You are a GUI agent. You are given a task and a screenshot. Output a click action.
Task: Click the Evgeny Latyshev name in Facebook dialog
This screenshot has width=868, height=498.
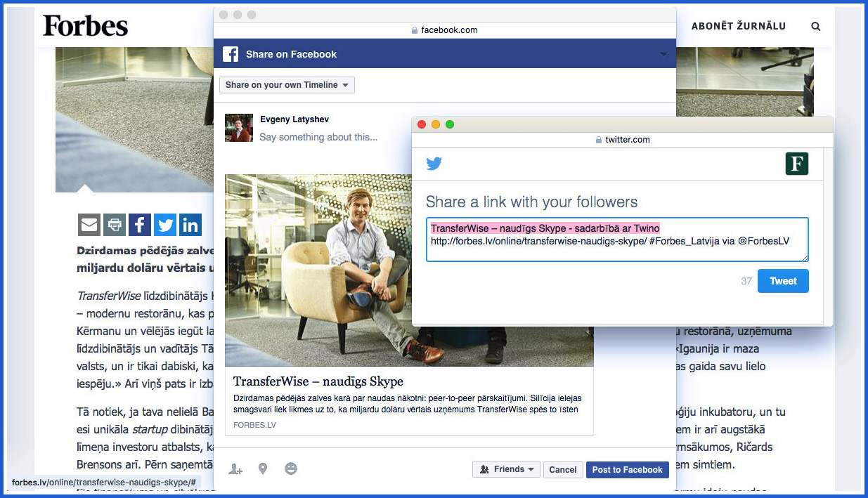294,119
